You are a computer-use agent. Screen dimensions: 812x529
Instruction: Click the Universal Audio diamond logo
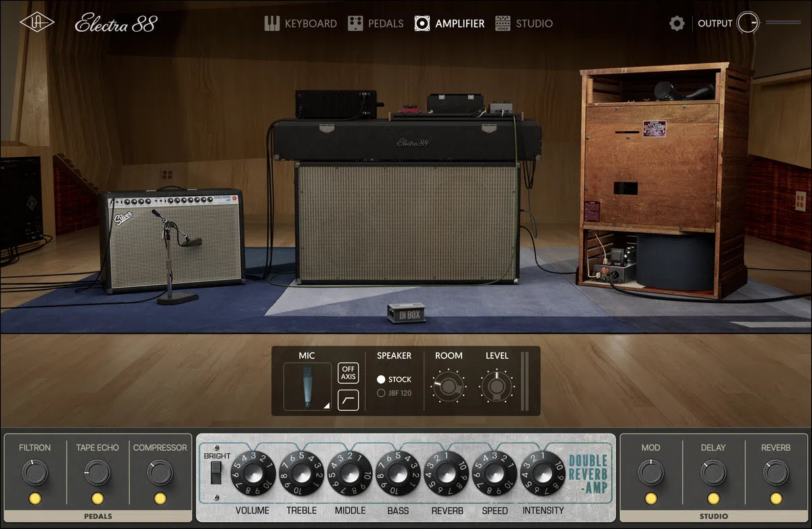(x=38, y=22)
